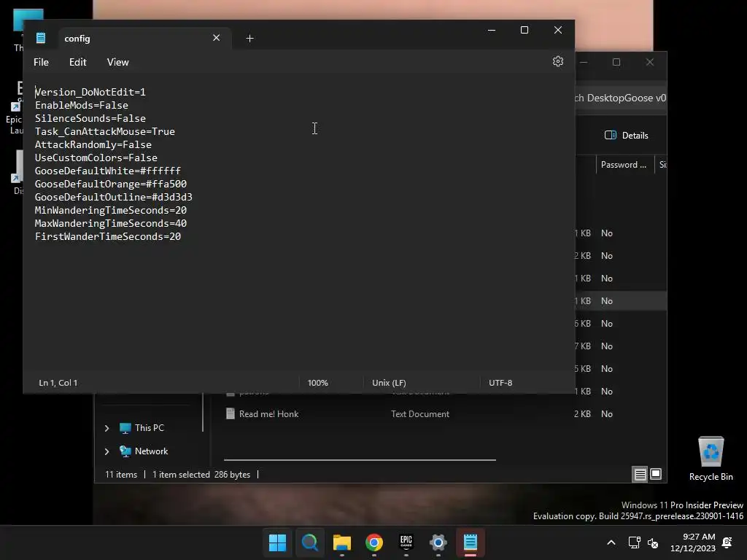Open the clock and date panel
Viewport: 747px width, 560px height.
click(x=693, y=542)
